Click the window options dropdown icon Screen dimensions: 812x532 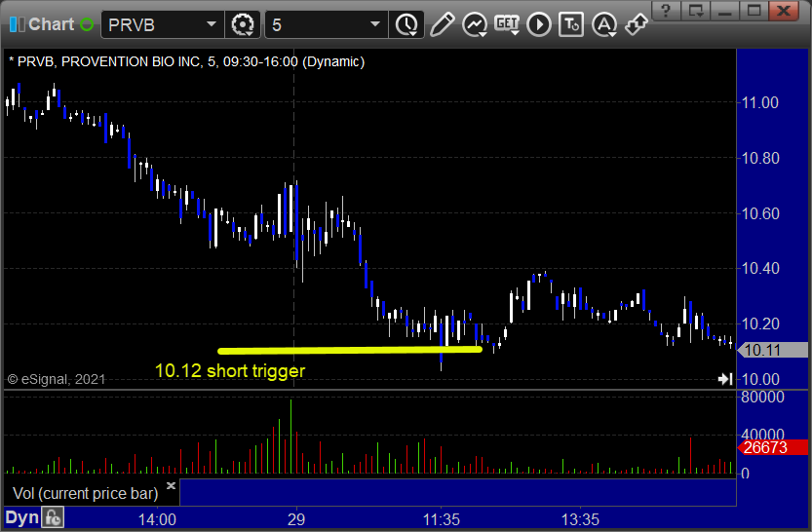coord(695,10)
